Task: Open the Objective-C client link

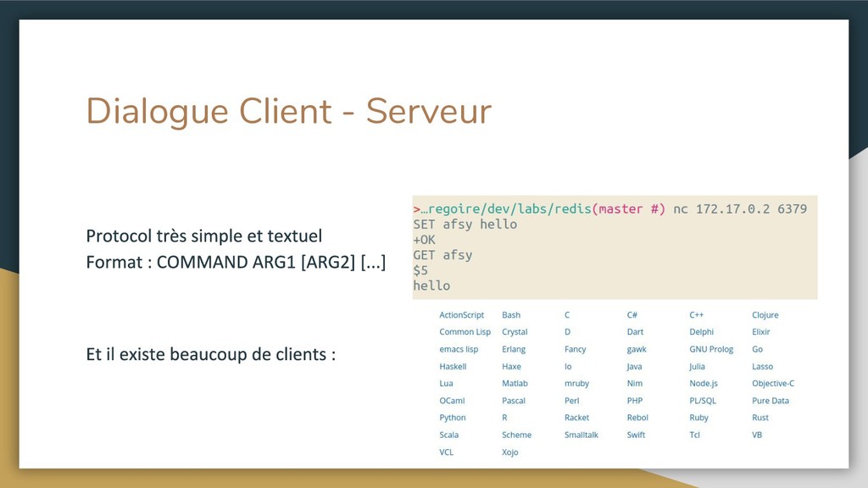Action: [773, 384]
